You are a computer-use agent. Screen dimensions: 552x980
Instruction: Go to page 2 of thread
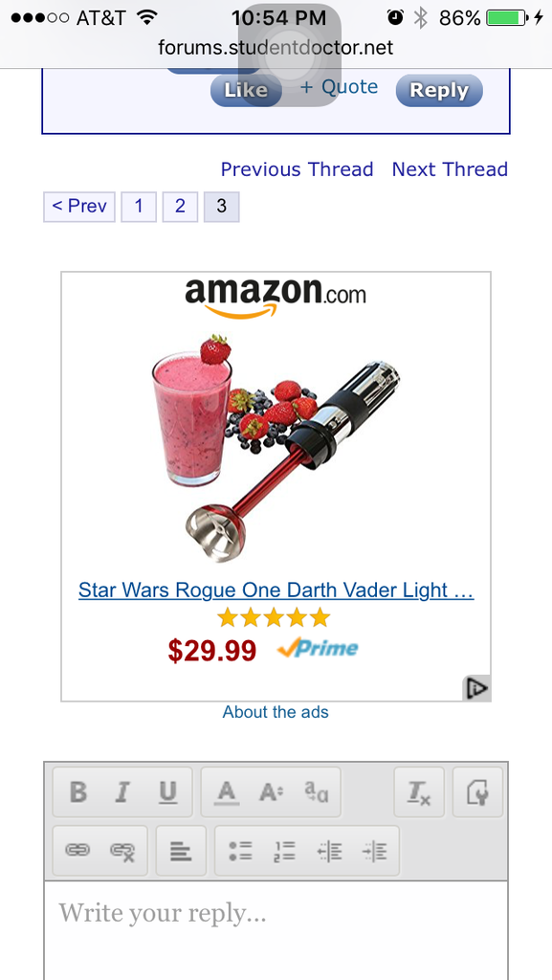click(x=180, y=207)
